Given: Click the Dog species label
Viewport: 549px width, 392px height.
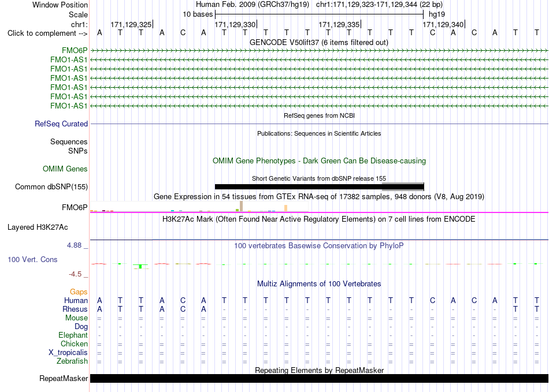Looking at the screenshot, I should [x=81, y=327].
